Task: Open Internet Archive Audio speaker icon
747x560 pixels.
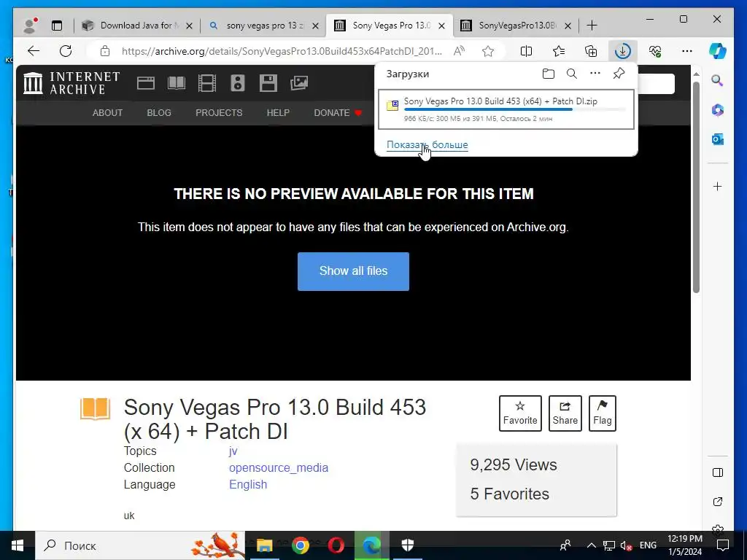Action: pyautogui.click(x=237, y=83)
